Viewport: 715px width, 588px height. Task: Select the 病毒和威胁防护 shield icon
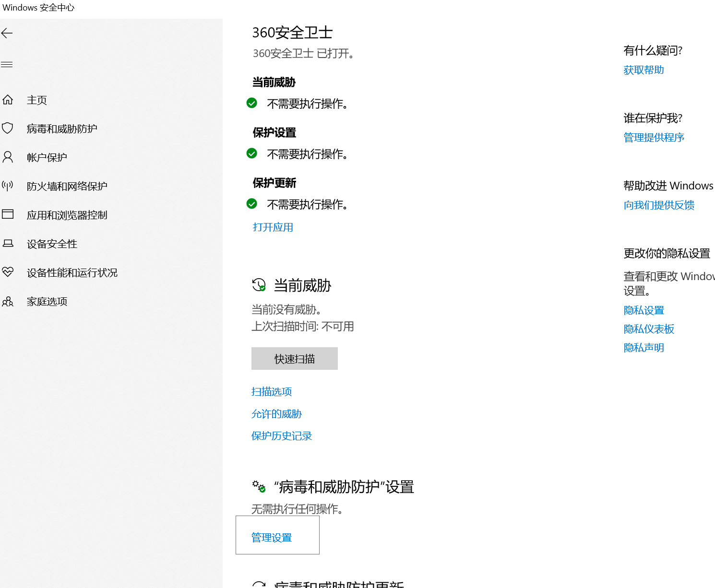[x=8, y=128]
